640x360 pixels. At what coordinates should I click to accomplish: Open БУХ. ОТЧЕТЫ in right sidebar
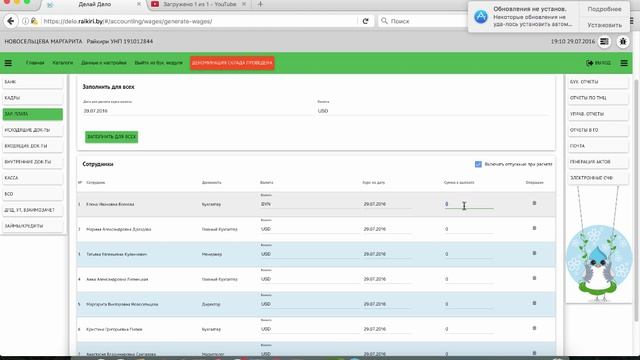(598, 82)
